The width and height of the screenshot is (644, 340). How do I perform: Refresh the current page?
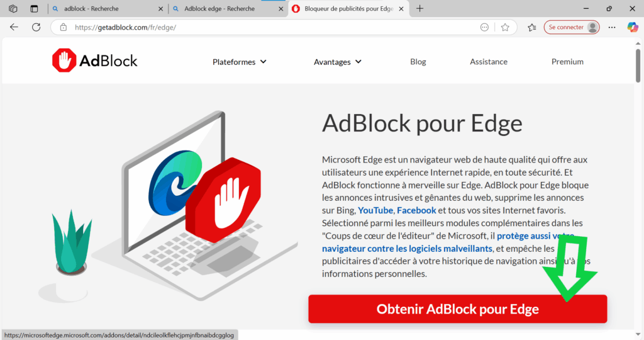(x=36, y=27)
